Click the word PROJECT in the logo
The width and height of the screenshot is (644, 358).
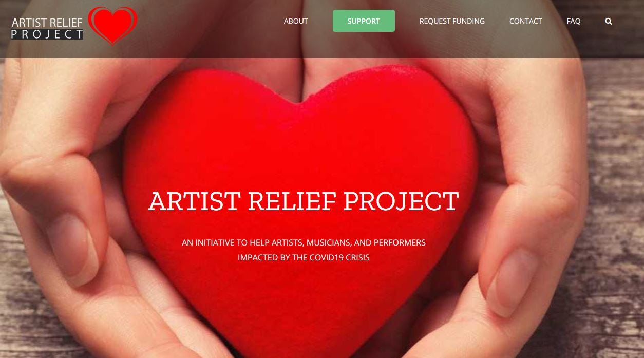click(x=47, y=35)
